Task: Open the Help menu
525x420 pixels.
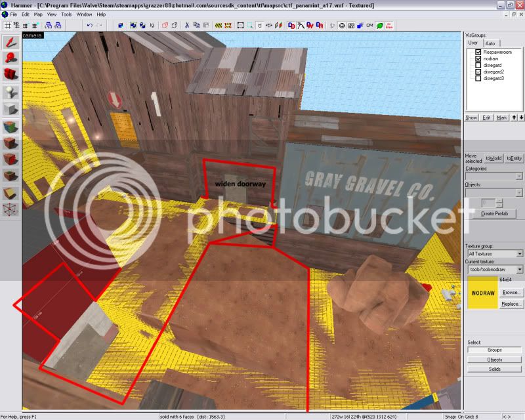Action: click(101, 14)
